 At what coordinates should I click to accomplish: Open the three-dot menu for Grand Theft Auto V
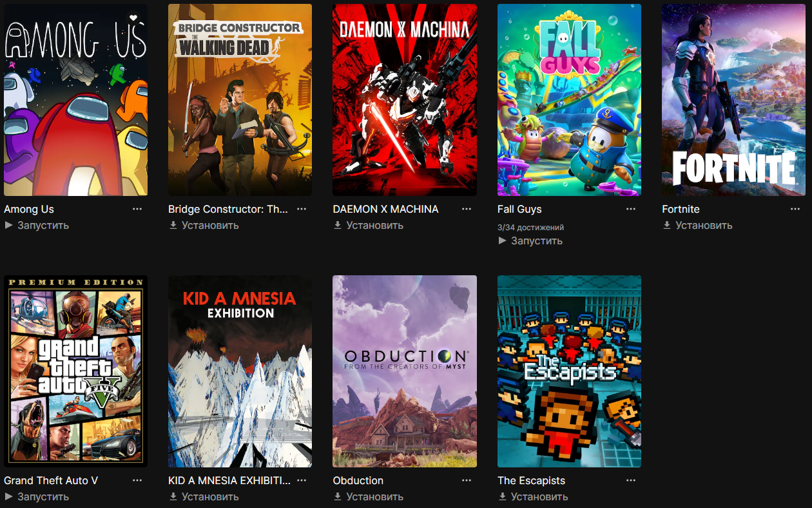137,480
